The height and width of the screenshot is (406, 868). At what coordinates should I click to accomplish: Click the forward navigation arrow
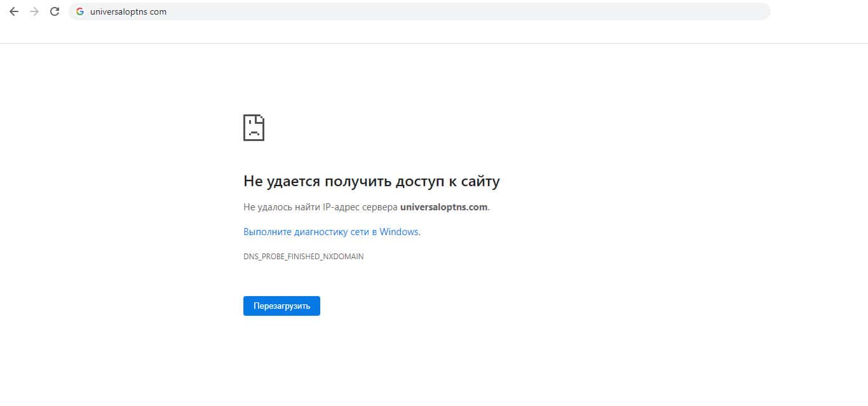coord(34,11)
